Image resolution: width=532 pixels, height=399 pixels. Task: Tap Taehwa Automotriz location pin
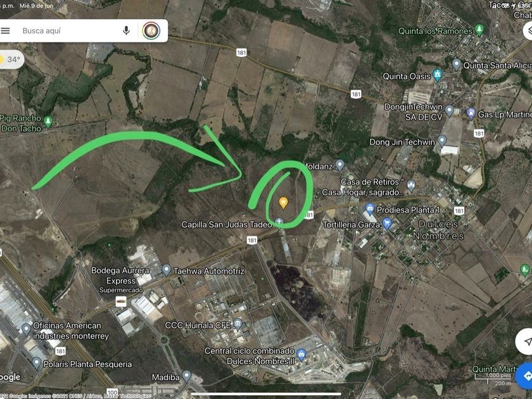pos(166,270)
